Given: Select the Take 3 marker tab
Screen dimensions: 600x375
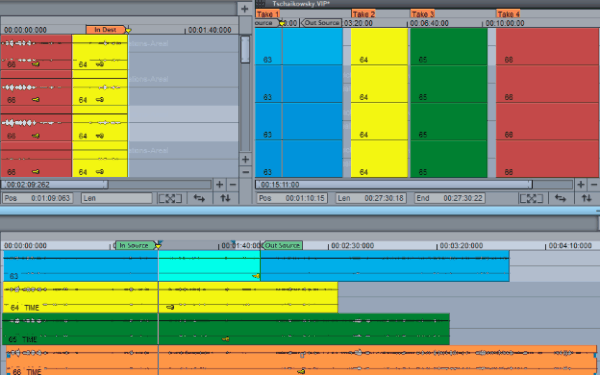Looking at the screenshot, I should coord(422,14).
